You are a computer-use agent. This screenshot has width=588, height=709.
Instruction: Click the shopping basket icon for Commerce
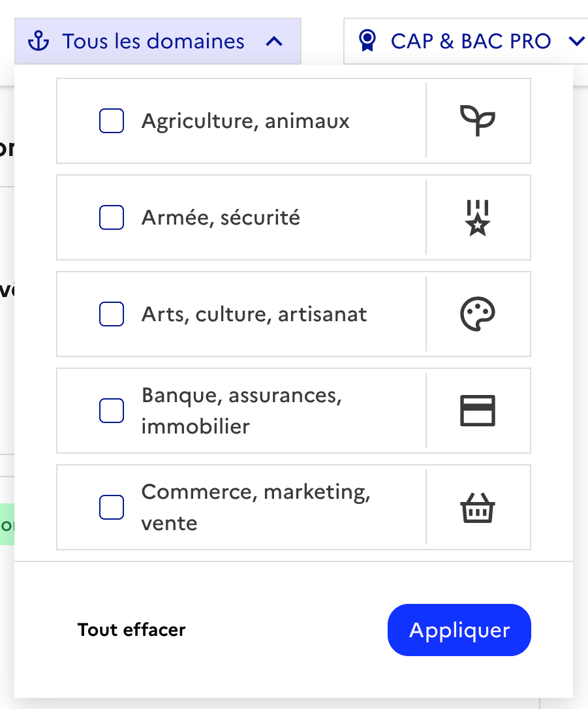(x=478, y=507)
